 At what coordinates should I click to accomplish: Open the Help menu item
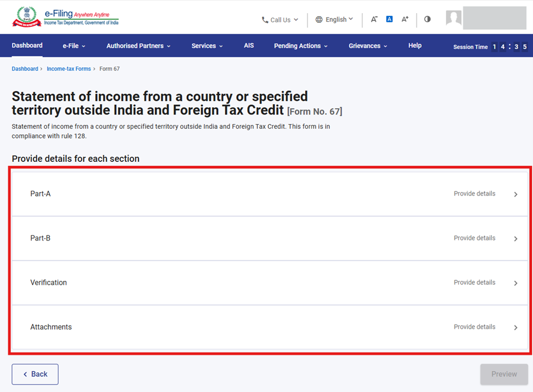click(x=415, y=46)
